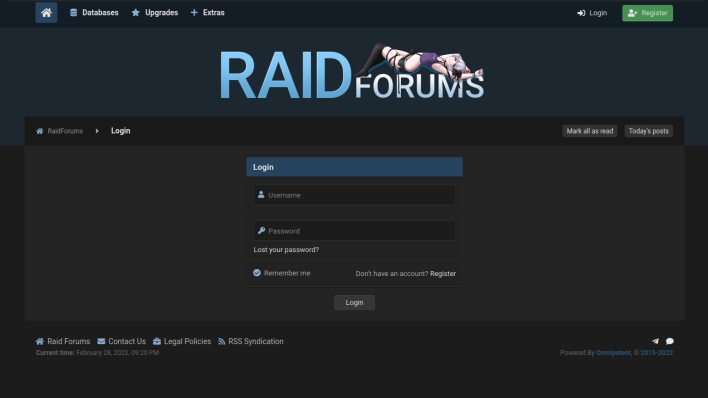Focus the Password input field
Viewport: 708px width, 398px height.
[x=354, y=231]
